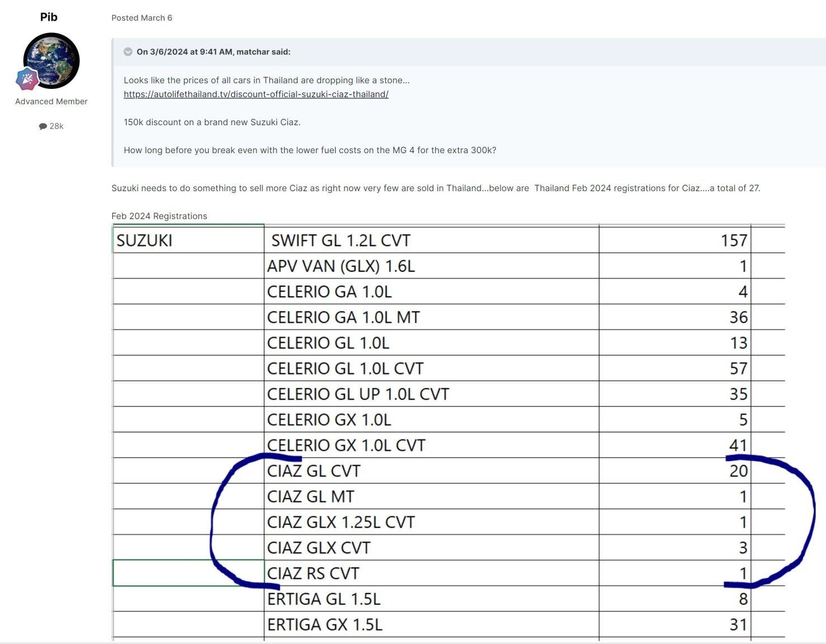The image size is (826, 644).
Task: Open the Pib username link
Action: (x=49, y=17)
